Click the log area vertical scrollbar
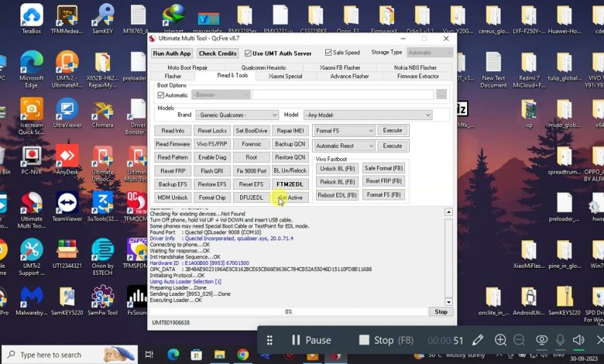Viewport: 604px width, 364px height. tap(448, 256)
